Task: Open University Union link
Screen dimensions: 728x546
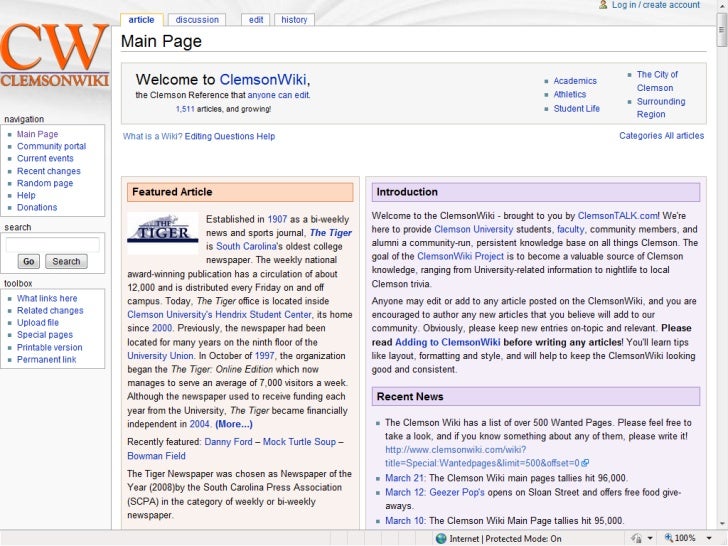Action: (160, 356)
